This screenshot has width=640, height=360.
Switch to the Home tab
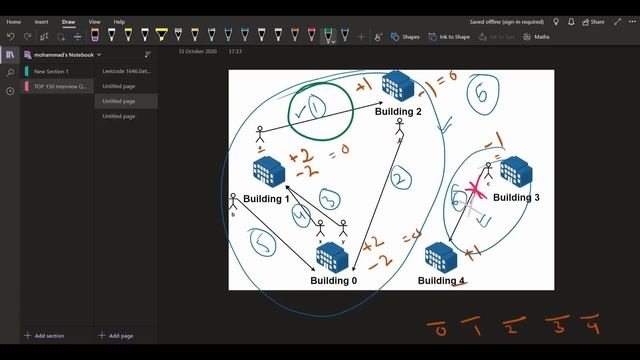tap(13, 22)
